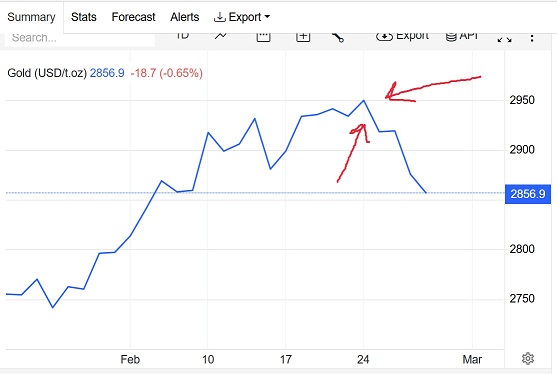This screenshot has width=557, height=374.
Task: Open the Alerts tab
Action: [x=184, y=17]
